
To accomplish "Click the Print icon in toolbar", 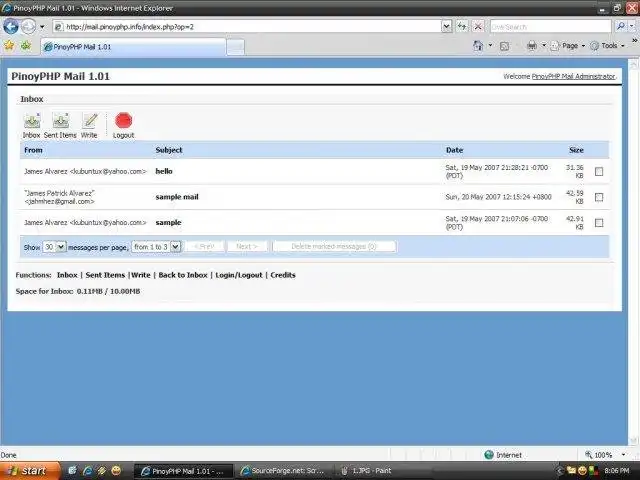I will click(532, 46).
